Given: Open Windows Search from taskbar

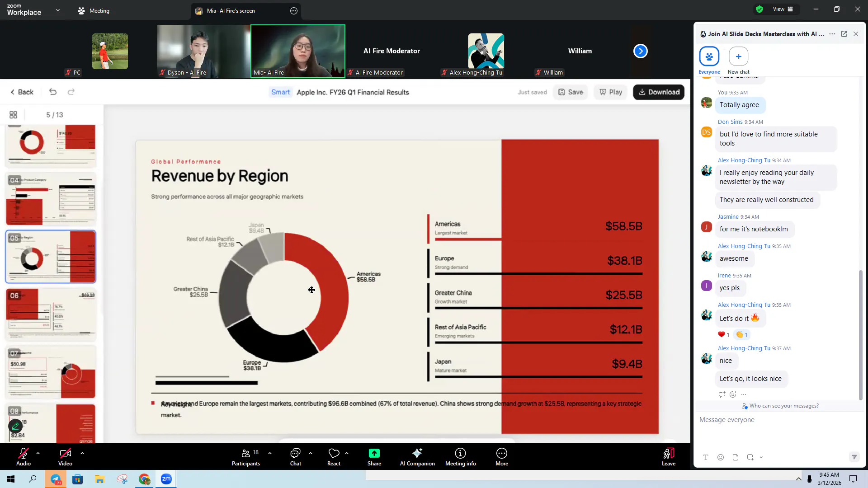Looking at the screenshot, I should tap(33, 479).
